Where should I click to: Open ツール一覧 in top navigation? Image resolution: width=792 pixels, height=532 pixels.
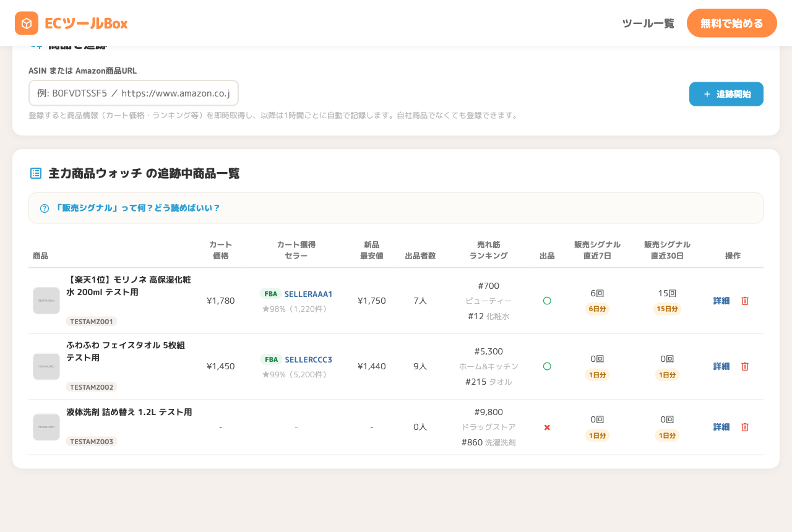pyautogui.click(x=648, y=24)
